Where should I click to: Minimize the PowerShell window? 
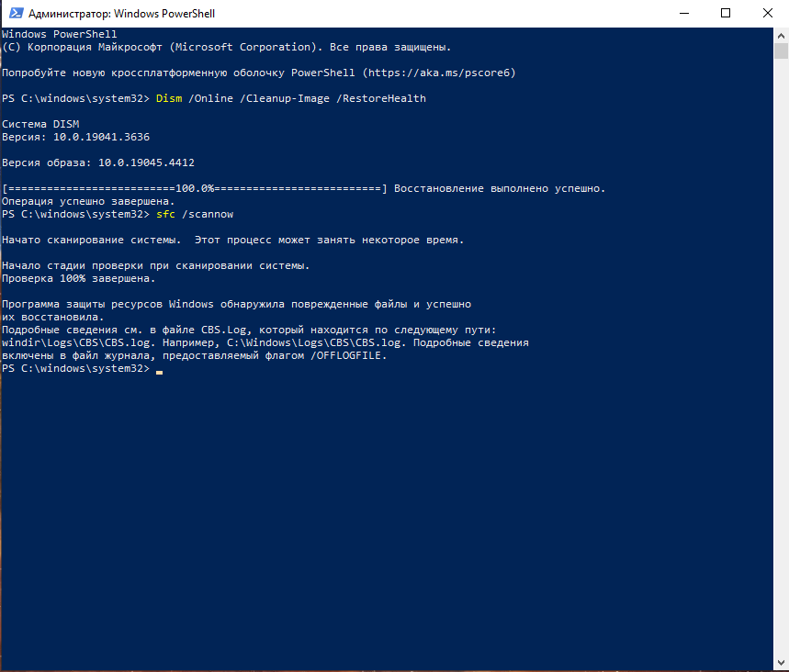[683, 14]
